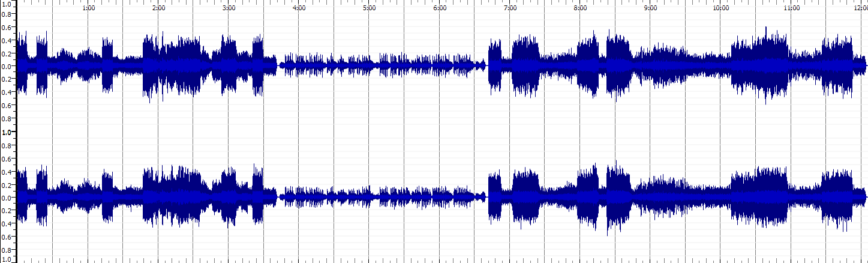Image resolution: width=868 pixels, height=263 pixels.
Task: Select the 9:00 label on the time ruler
Action: click(x=650, y=8)
